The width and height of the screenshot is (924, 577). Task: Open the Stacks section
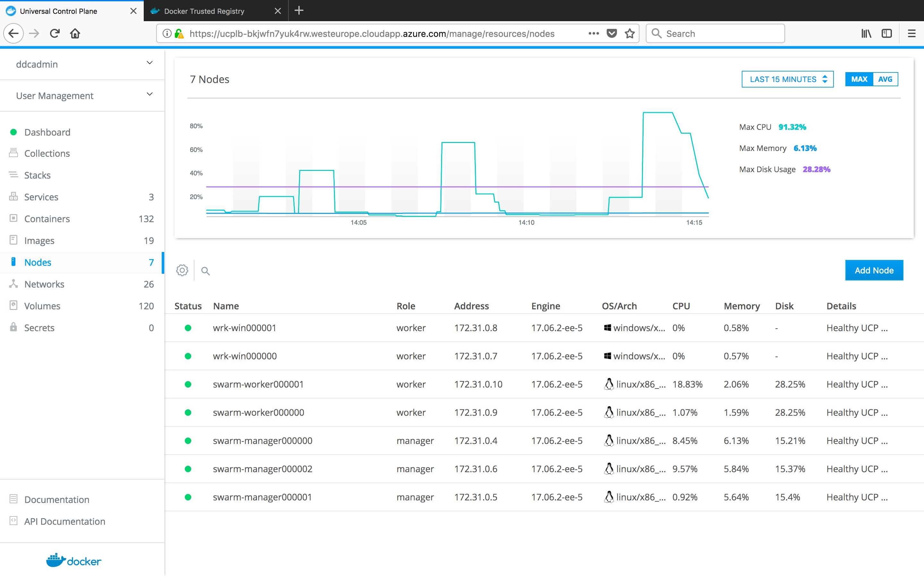point(37,175)
